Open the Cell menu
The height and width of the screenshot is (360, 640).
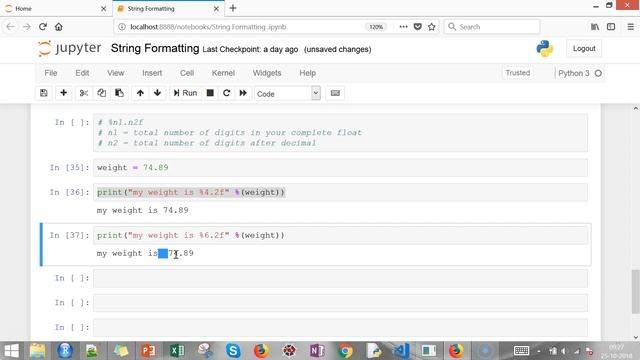[187, 73]
